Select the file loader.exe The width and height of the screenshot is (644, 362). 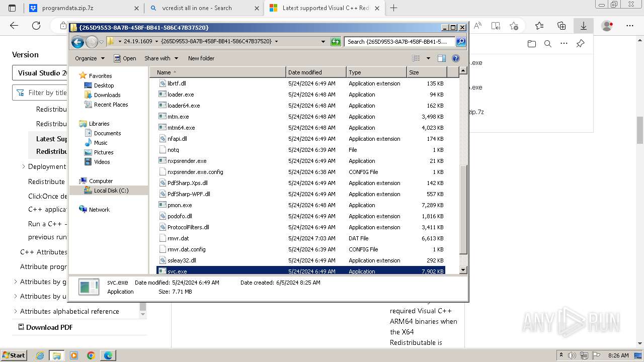click(x=181, y=95)
